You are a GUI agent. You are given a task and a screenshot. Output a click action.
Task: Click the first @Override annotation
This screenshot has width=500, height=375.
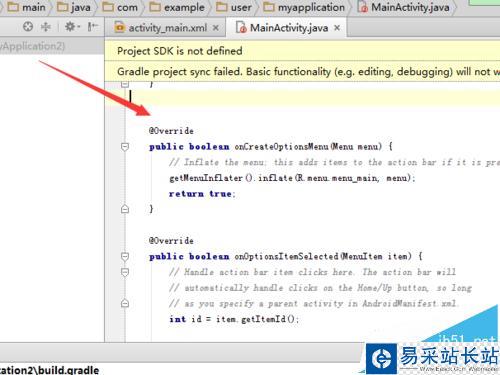point(171,131)
